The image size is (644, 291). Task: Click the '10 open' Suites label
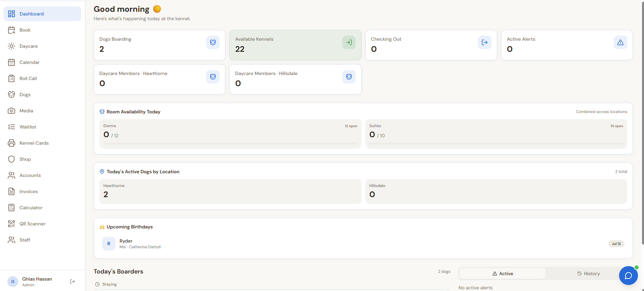click(x=617, y=126)
